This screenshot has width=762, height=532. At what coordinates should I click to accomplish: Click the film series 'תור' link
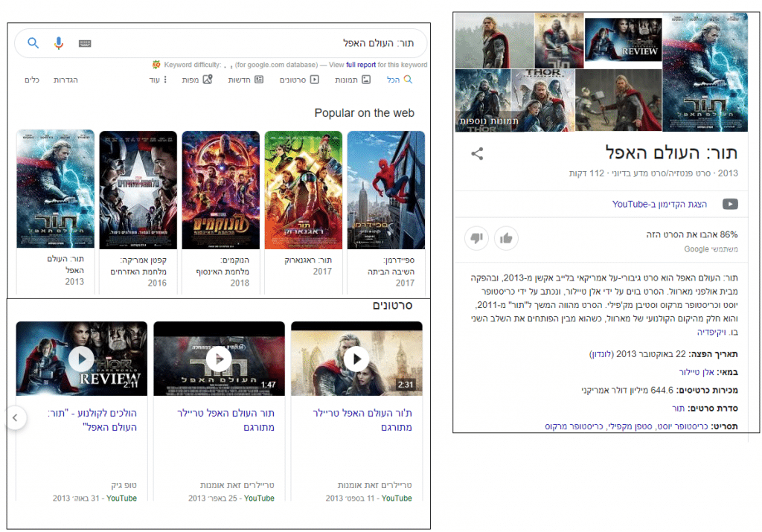tap(678, 408)
